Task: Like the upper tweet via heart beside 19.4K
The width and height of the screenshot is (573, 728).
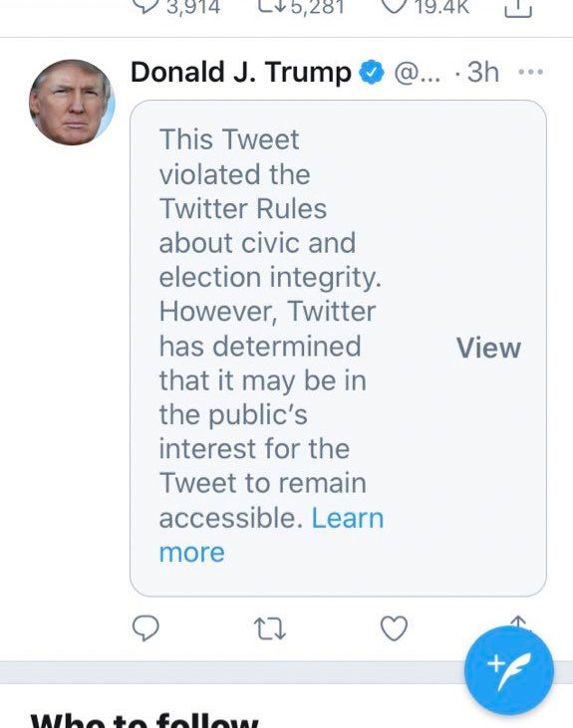Action: point(394,6)
